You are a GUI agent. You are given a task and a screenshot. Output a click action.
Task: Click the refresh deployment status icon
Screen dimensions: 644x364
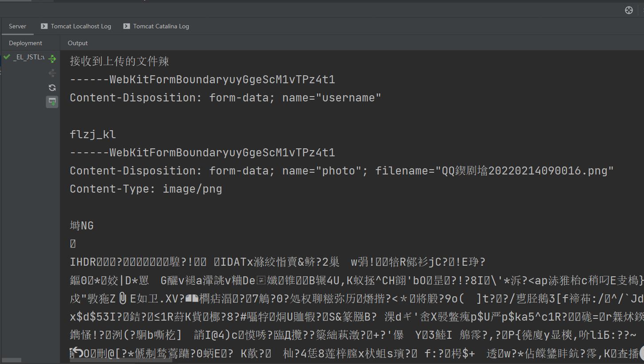point(52,88)
